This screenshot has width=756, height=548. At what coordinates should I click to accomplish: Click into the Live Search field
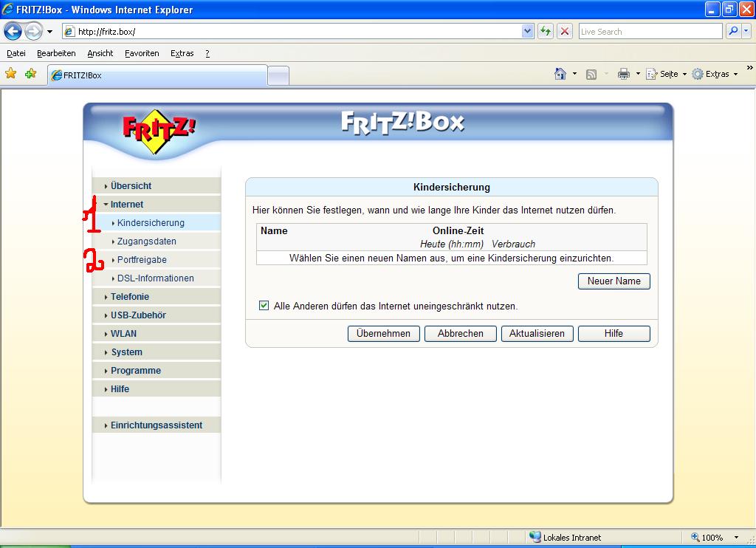tap(650, 32)
